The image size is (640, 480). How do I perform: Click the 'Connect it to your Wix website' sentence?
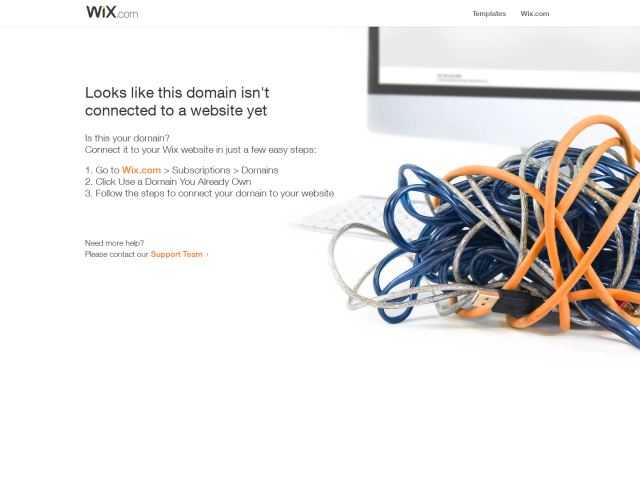point(200,150)
